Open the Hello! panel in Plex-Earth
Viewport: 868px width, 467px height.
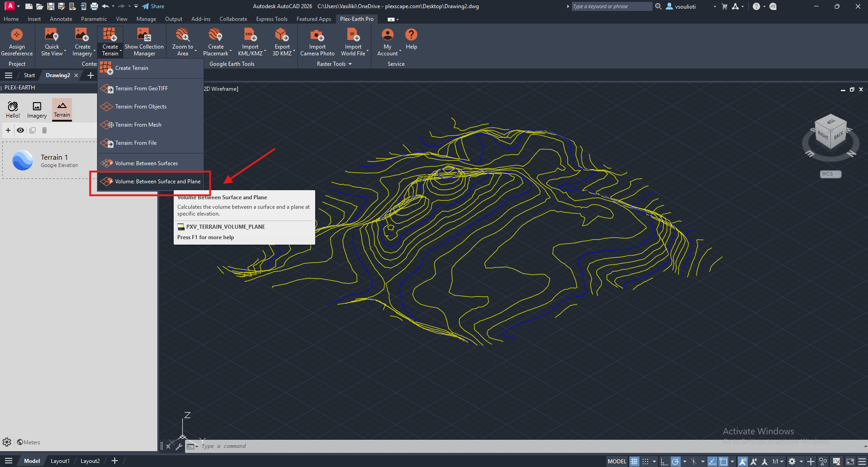13,109
